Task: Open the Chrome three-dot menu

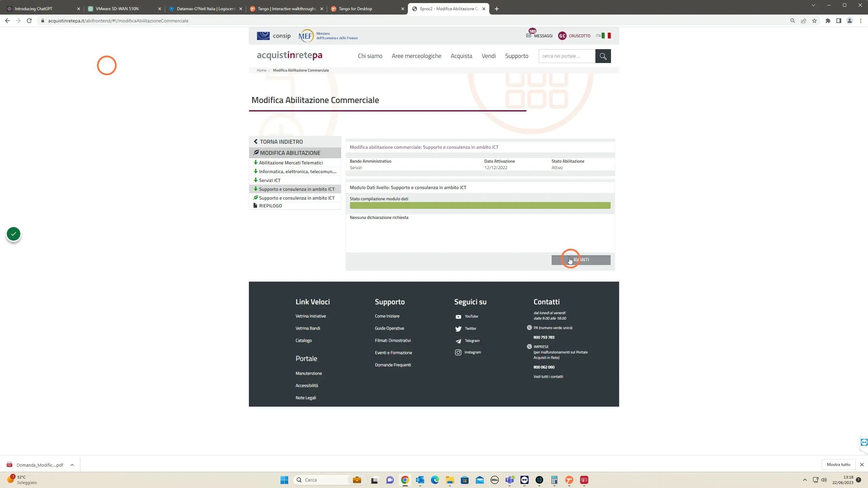Action: tap(861, 21)
